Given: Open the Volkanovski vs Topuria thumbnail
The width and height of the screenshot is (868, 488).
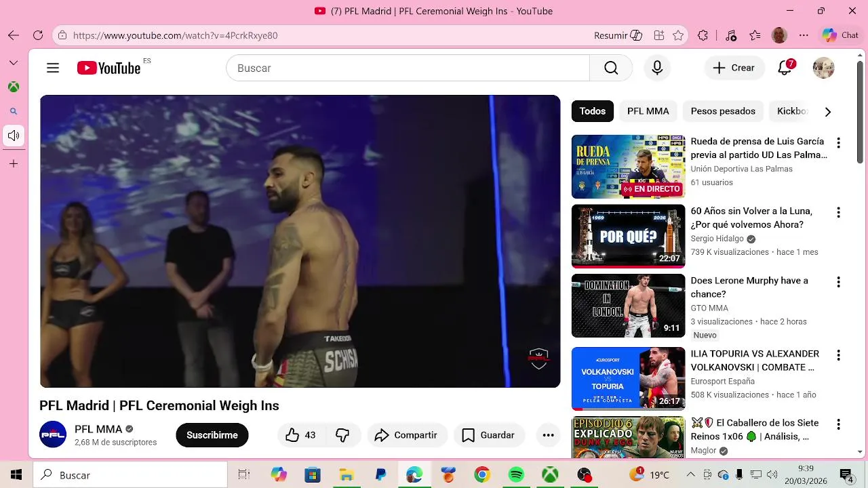Looking at the screenshot, I should point(628,379).
